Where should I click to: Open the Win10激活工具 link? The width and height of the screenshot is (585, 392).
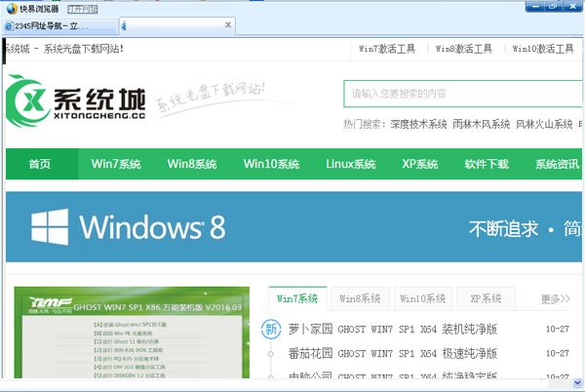point(543,49)
